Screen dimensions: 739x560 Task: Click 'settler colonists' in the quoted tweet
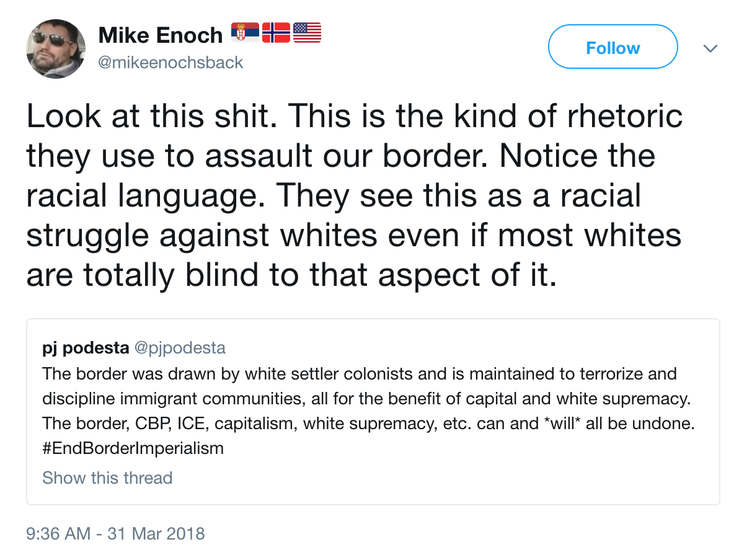pyautogui.click(x=371, y=374)
